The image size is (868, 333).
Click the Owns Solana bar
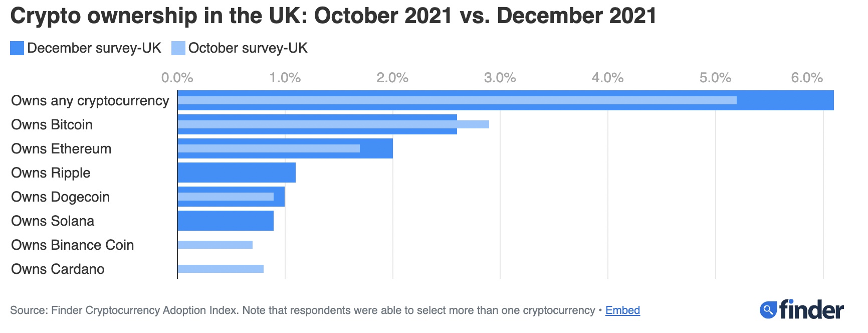(226, 221)
